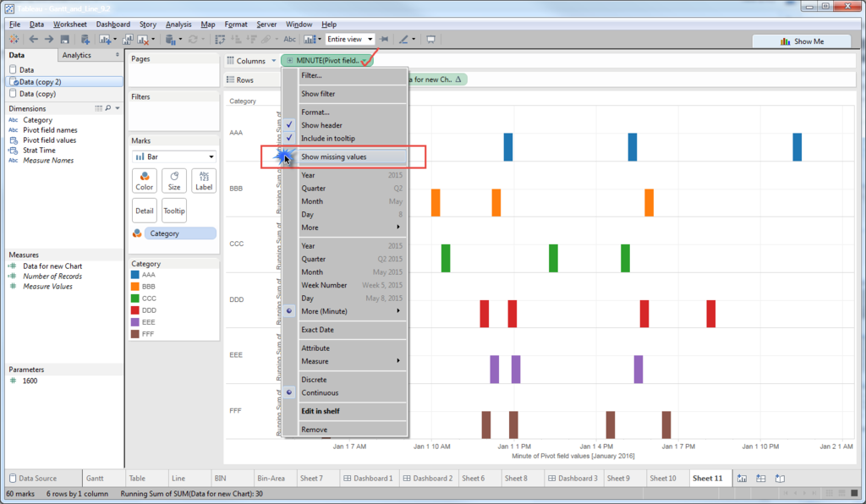Open the Label marks card
The height and width of the screenshot is (504, 866).
pos(204,180)
